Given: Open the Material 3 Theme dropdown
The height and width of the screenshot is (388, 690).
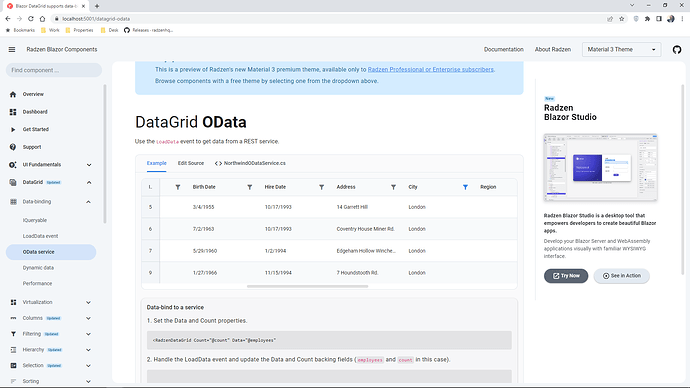Looking at the screenshot, I should [621, 49].
